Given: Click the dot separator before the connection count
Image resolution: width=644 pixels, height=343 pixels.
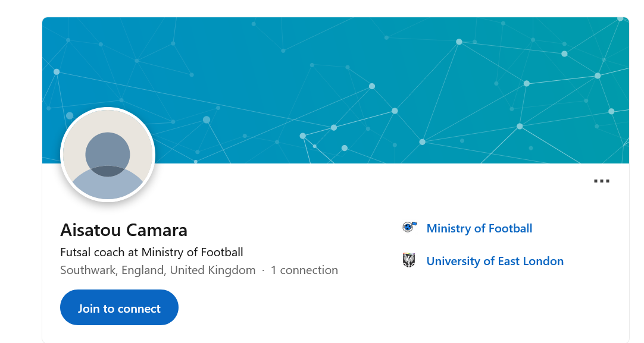Looking at the screenshot, I should tap(263, 270).
